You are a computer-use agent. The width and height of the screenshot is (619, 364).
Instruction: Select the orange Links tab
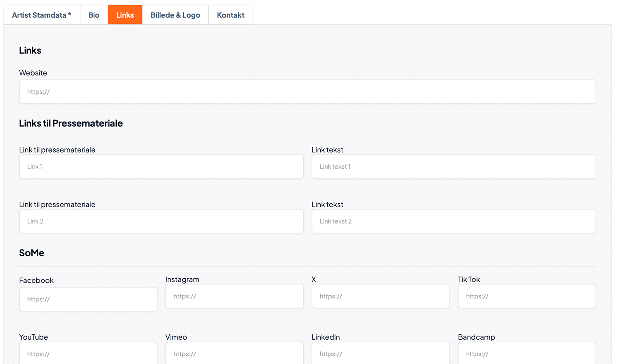(125, 15)
